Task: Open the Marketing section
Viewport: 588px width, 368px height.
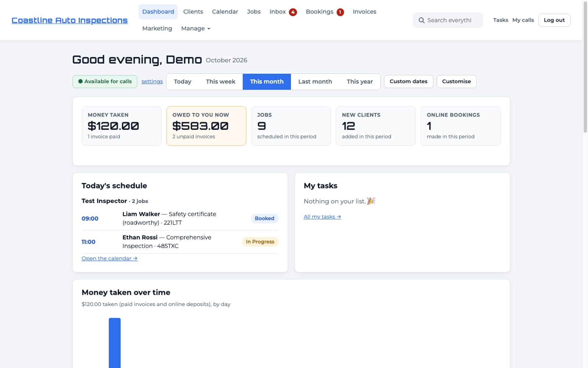Action: pyautogui.click(x=157, y=28)
